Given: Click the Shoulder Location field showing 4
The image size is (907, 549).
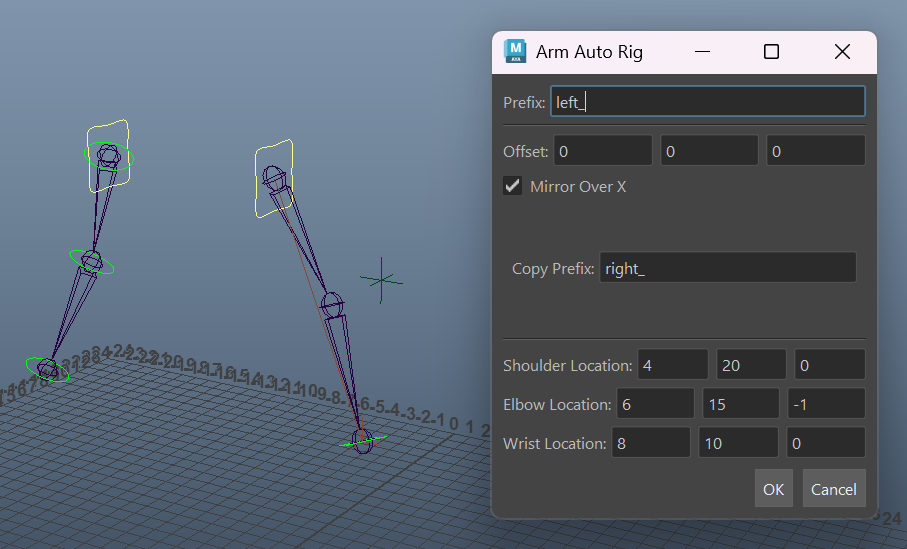Looking at the screenshot, I should tap(673, 364).
